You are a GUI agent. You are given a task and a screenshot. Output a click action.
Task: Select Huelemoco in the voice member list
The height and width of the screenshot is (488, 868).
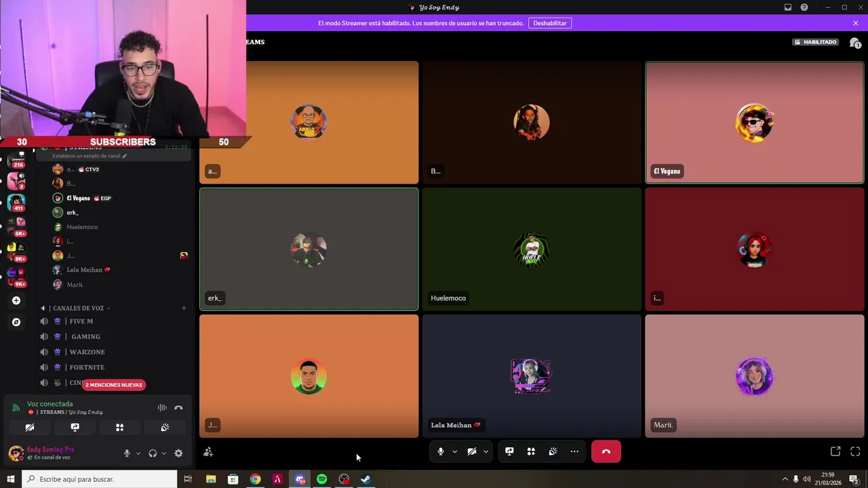[121, 227]
